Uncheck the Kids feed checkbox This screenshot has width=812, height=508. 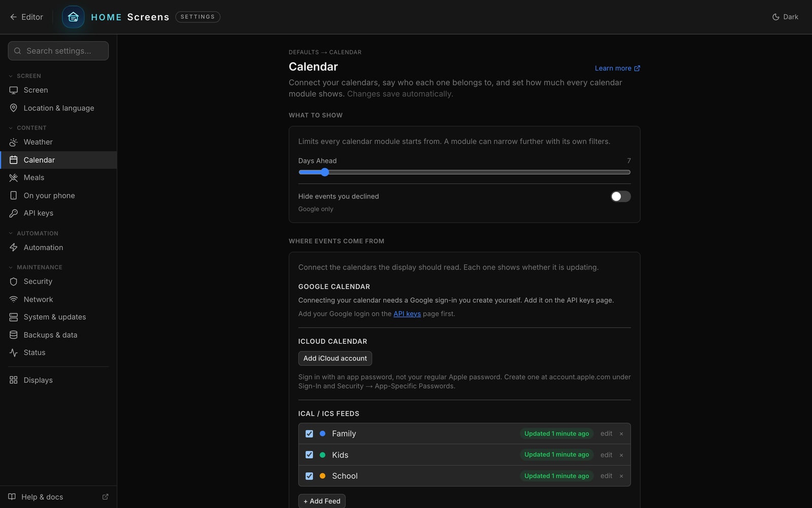(x=309, y=455)
